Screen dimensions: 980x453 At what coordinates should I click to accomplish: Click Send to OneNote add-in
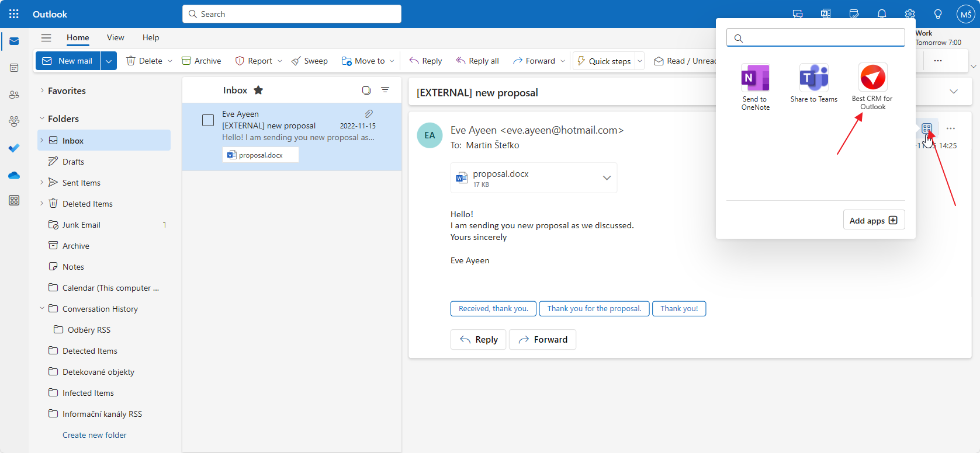point(756,87)
